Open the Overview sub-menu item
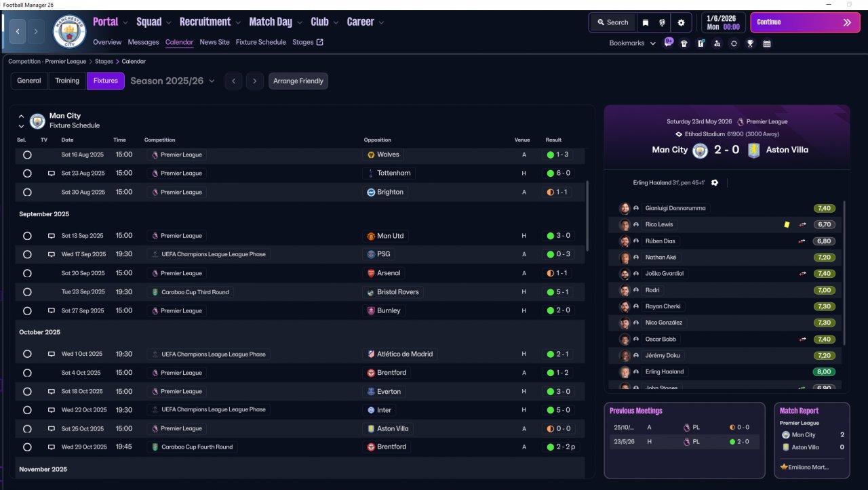Image resolution: width=868 pixels, height=490 pixels. 107,42
